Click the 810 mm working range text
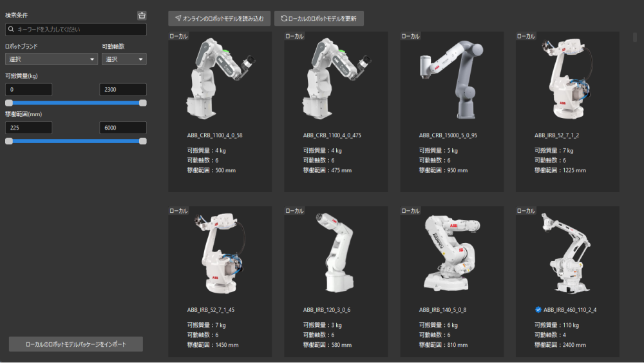This screenshot has width=644, height=363. [x=457, y=345]
